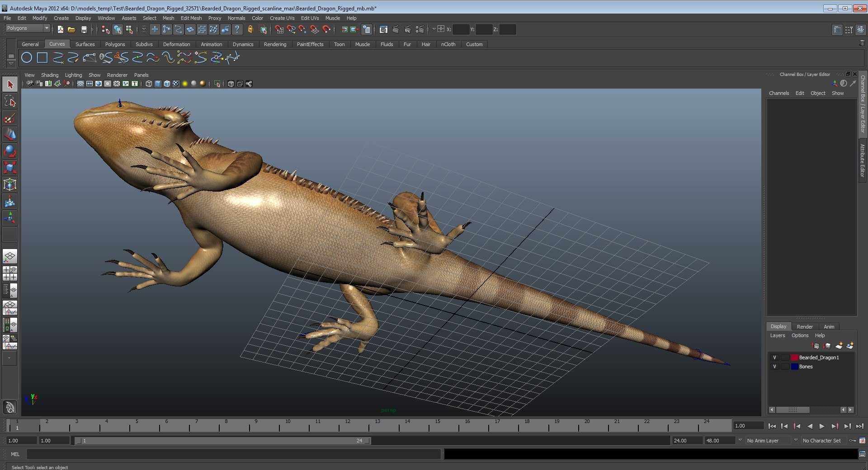Toggle visibility V of Bones layer
Viewport: 868px width, 470px height.
coord(774,367)
